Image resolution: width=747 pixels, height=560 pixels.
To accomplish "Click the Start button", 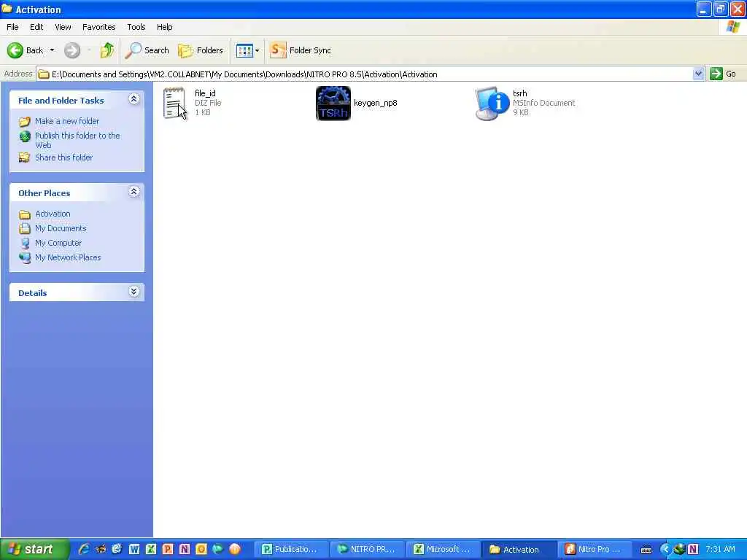I will click(x=34, y=549).
